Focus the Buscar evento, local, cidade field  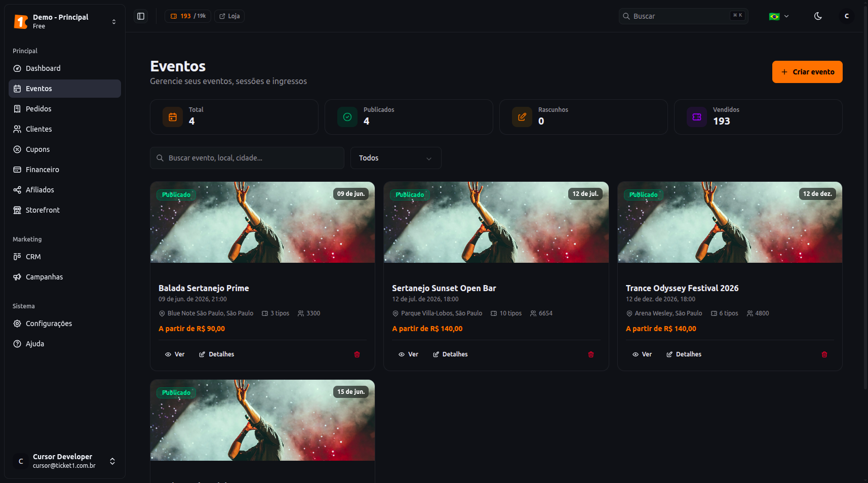[247, 158]
